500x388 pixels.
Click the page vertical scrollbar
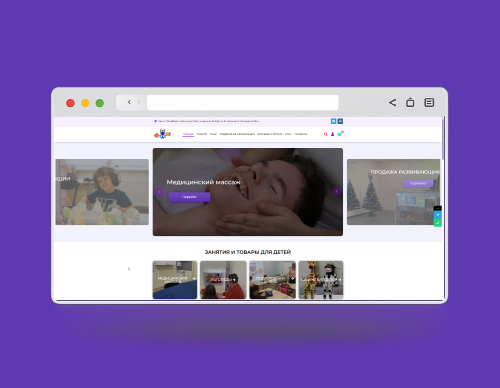tap(443, 138)
